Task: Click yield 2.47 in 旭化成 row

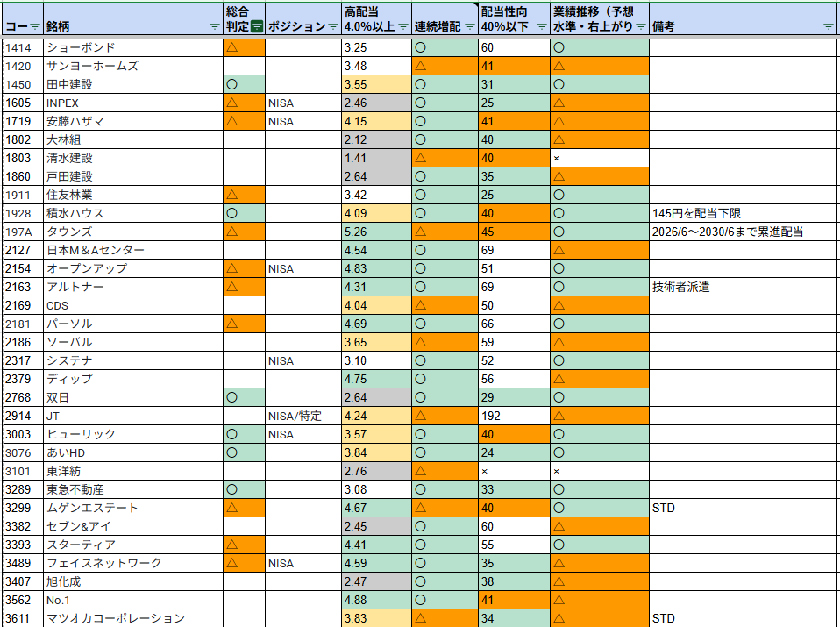Action: pos(377,581)
